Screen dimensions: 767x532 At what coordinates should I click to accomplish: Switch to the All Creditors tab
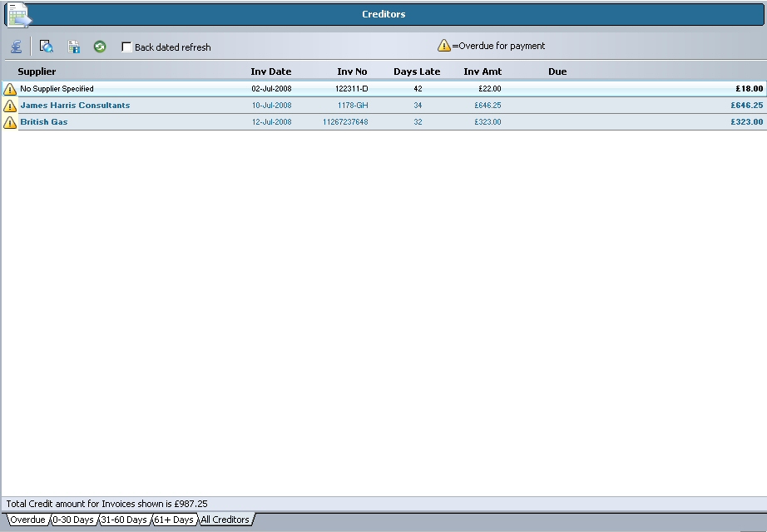tap(225, 520)
